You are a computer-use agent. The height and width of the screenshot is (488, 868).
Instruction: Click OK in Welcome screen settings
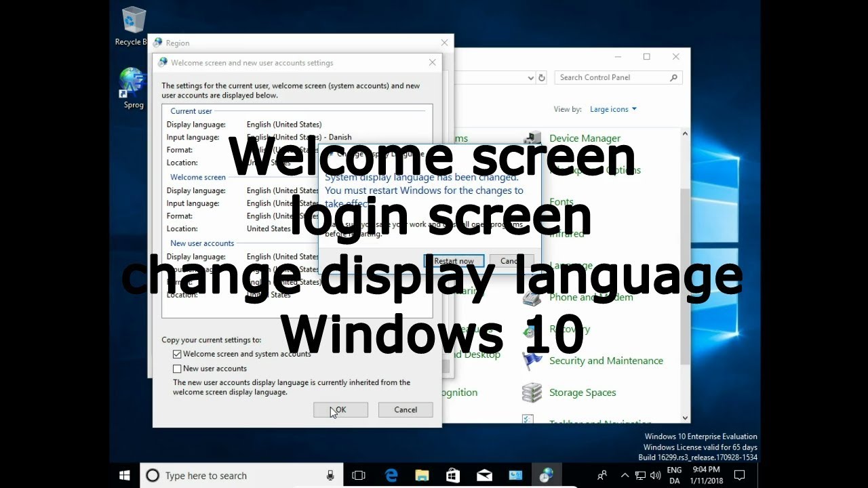point(340,409)
